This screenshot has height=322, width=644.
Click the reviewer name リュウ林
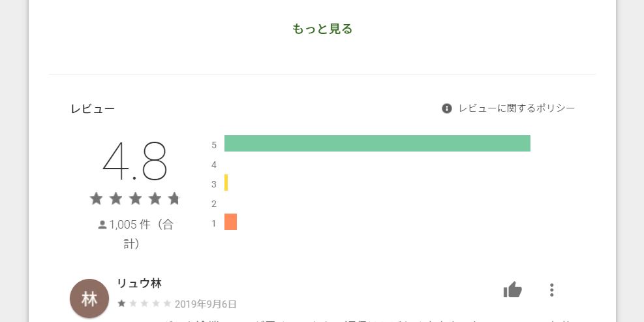point(139,283)
